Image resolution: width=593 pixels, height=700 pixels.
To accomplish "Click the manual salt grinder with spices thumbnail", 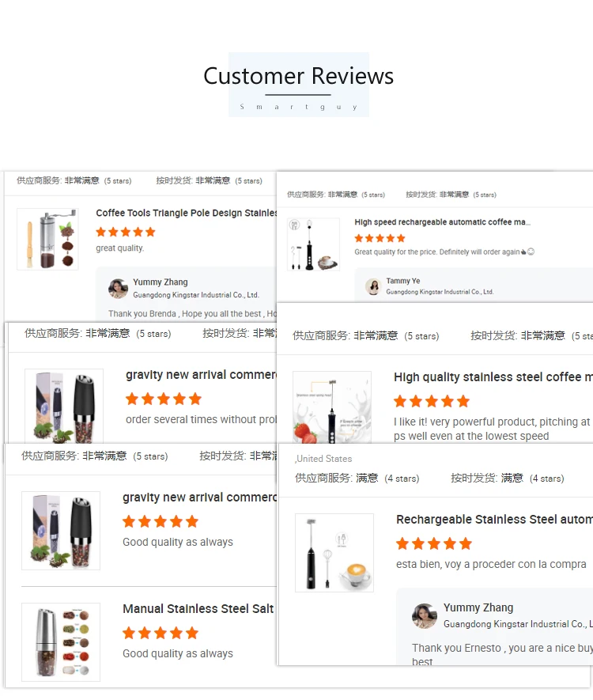I will [61, 642].
